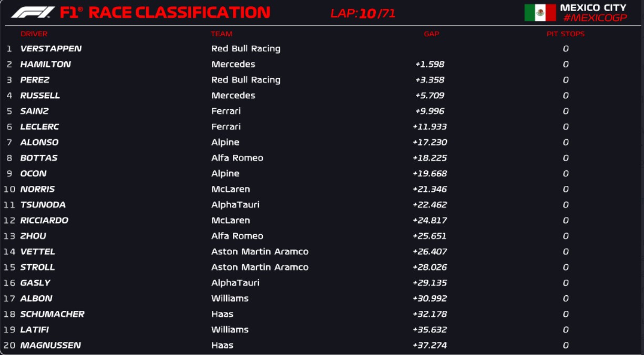Click the PIT STOPS column header
Screen dimensions: 644x355
coord(565,34)
